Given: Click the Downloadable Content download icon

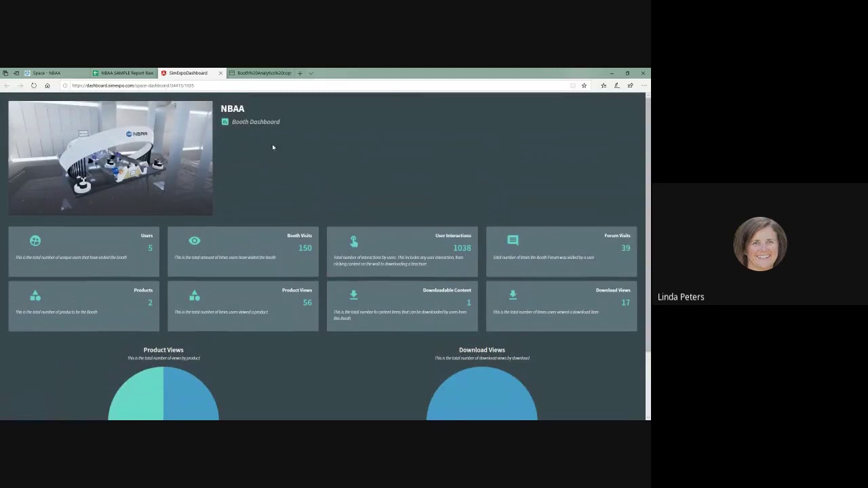Looking at the screenshot, I should [353, 295].
